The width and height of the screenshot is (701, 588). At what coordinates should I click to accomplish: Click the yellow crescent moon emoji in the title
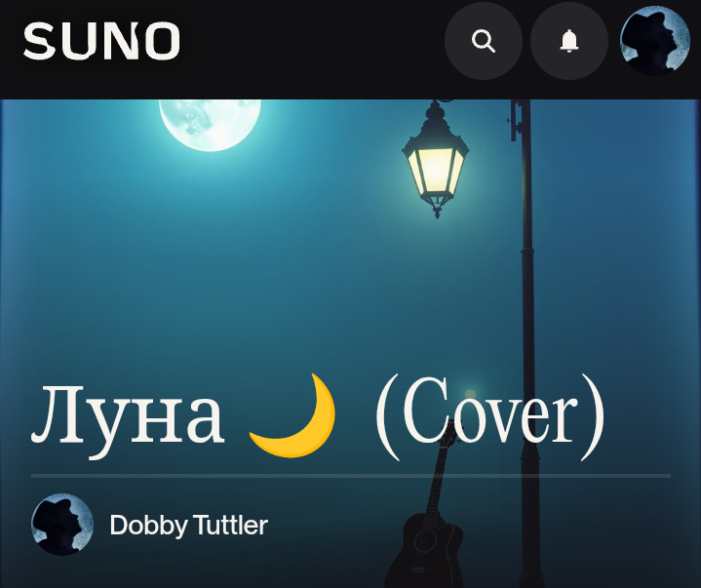(293, 415)
